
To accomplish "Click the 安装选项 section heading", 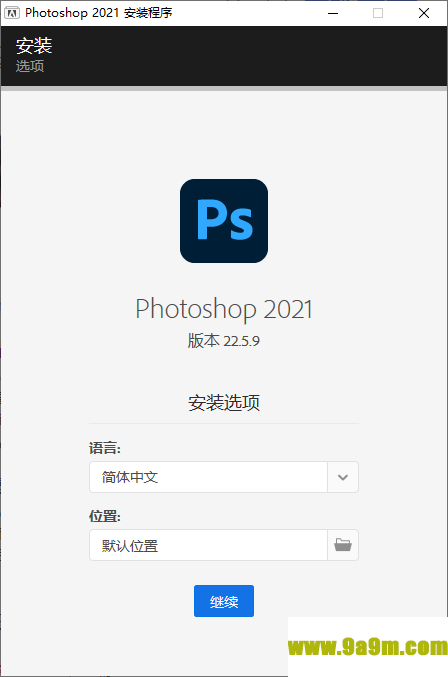I will pyautogui.click(x=224, y=403).
